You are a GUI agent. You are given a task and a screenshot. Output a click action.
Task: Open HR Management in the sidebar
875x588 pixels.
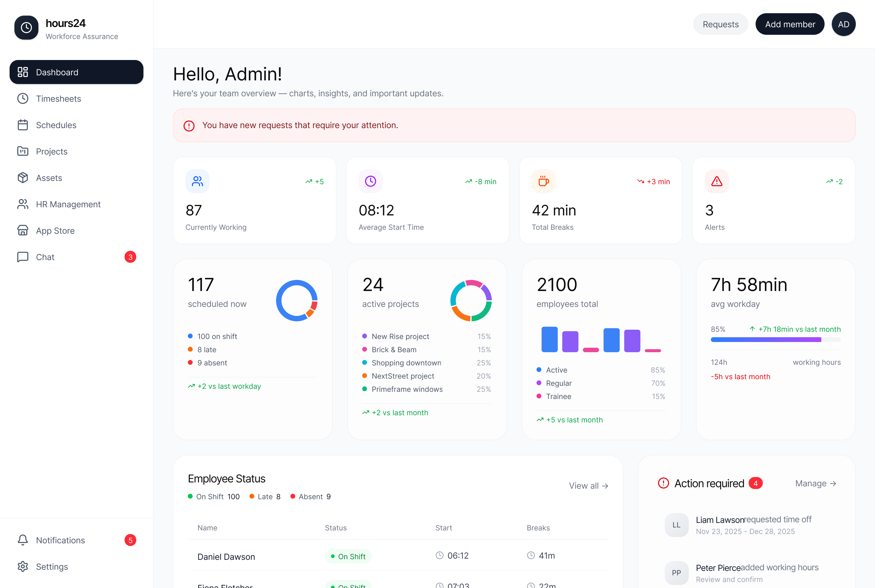77,204
